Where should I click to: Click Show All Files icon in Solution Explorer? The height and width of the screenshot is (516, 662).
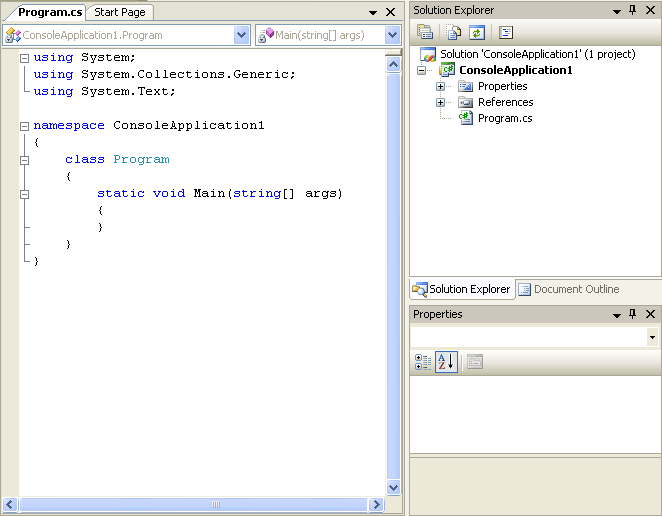(x=454, y=32)
